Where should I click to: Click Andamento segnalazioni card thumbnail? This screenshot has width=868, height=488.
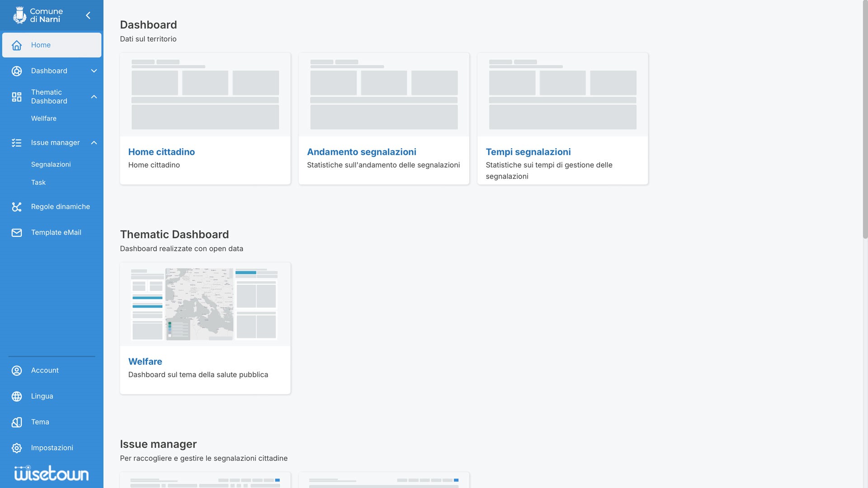pos(384,95)
